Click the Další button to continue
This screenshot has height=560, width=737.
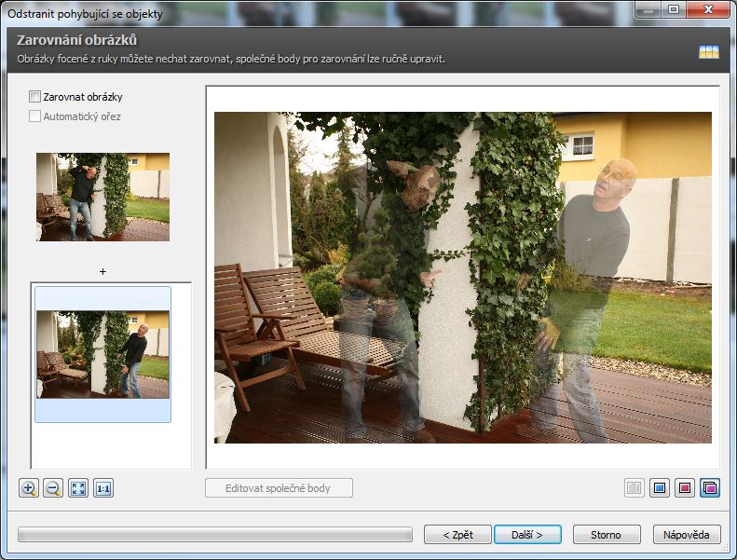(527, 535)
